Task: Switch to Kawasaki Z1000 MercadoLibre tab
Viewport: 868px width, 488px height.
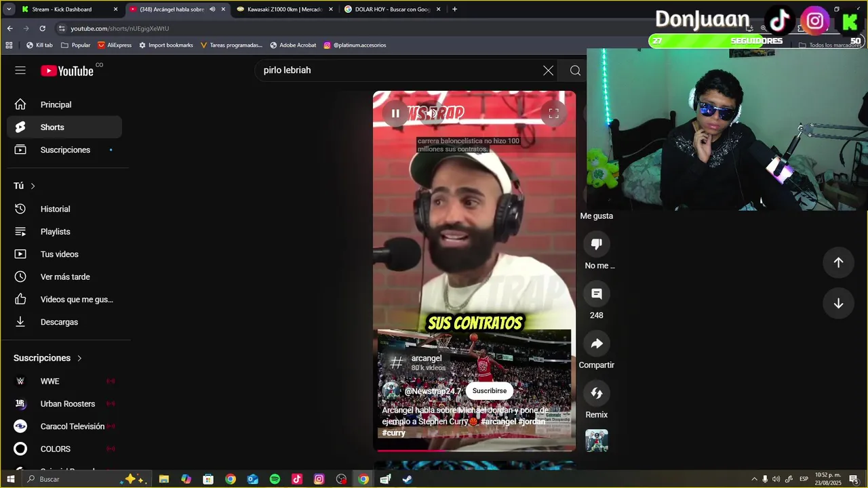Action: (x=285, y=9)
